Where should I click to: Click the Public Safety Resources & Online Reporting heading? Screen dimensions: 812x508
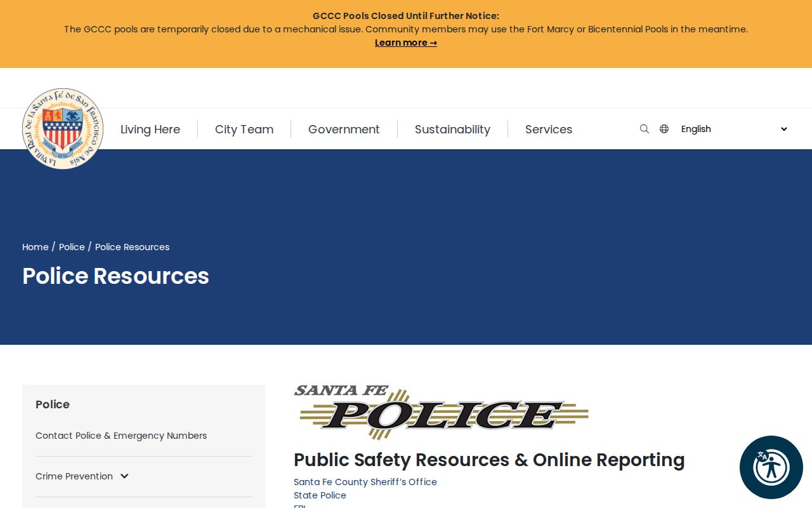(x=489, y=460)
